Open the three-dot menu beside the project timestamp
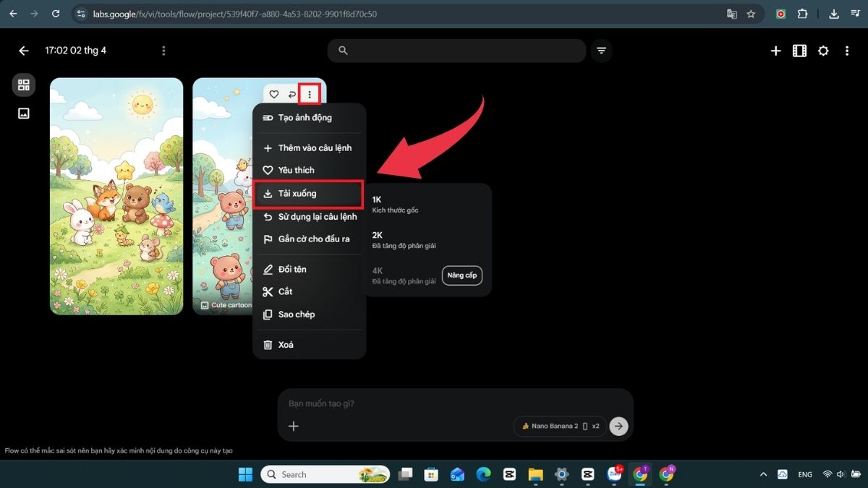The height and width of the screenshot is (488, 868). [163, 51]
